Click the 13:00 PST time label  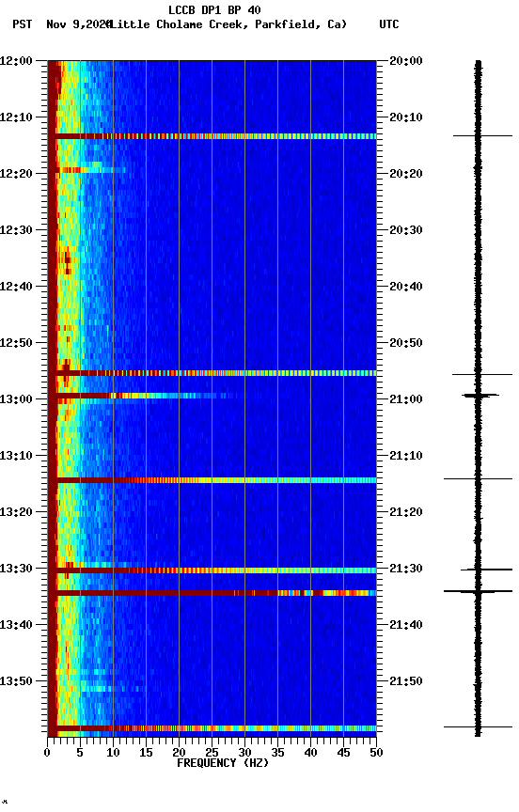tap(16, 399)
